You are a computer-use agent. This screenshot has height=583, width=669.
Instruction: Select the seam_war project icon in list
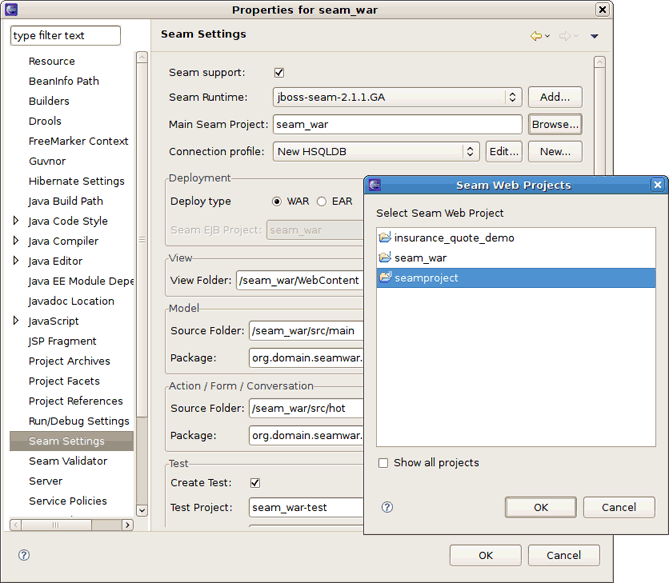[385, 258]
